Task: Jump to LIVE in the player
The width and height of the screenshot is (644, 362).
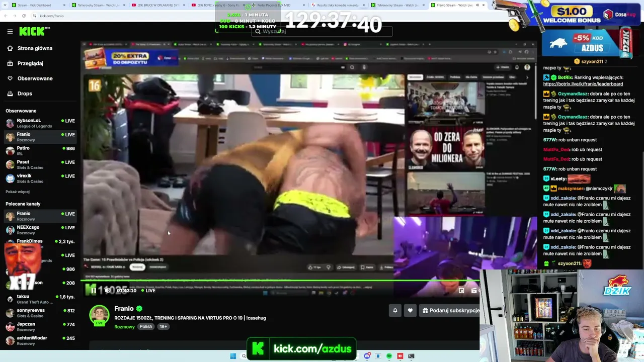Action: click(x=148, y=291)
